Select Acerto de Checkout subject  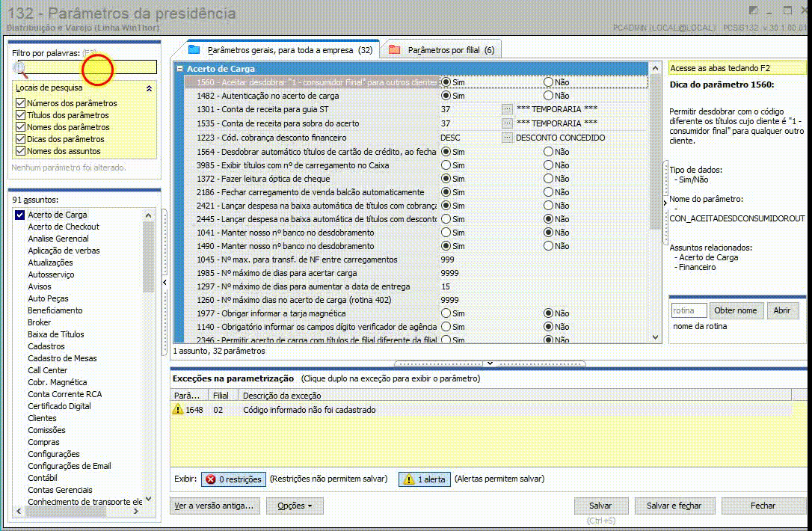coord(64,227)
